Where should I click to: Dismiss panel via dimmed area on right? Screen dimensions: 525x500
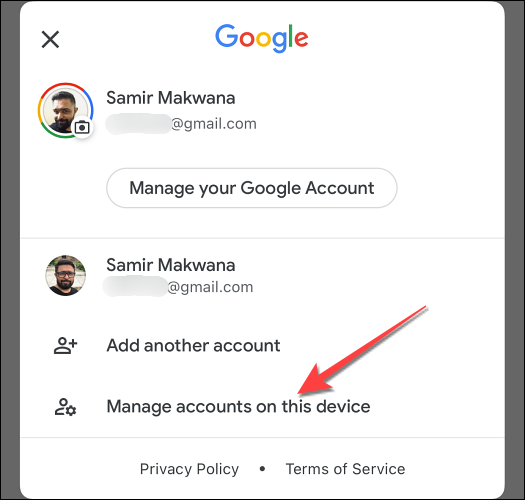515,250
